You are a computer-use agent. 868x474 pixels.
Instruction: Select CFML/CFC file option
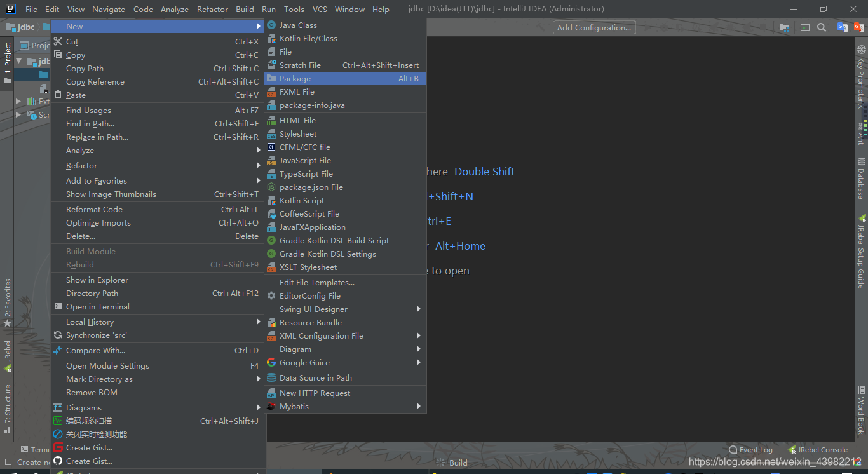click(345, 147)
